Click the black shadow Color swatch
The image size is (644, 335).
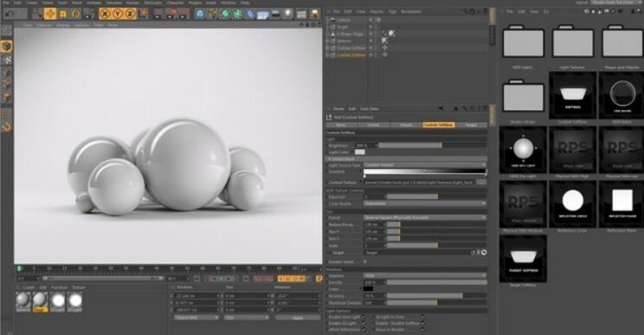368,289
